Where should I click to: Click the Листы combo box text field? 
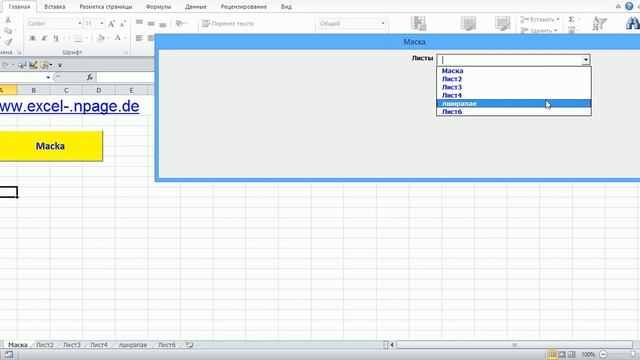509,60
